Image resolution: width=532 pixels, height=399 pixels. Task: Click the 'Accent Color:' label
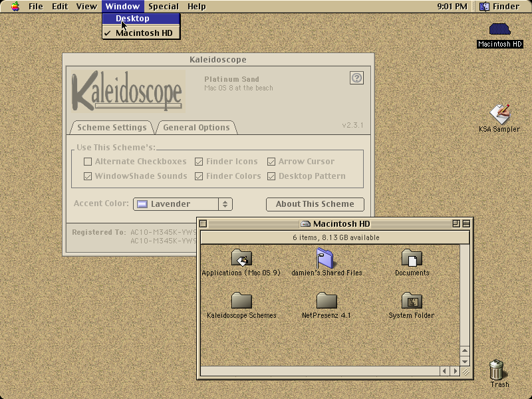pyautogui.click(x=101, y=203)
